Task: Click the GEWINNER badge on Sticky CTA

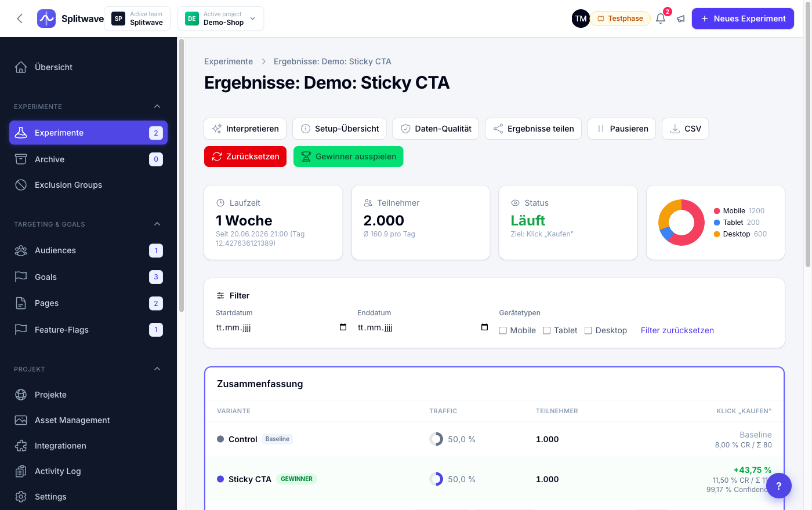Action: (x=297, y=479)
